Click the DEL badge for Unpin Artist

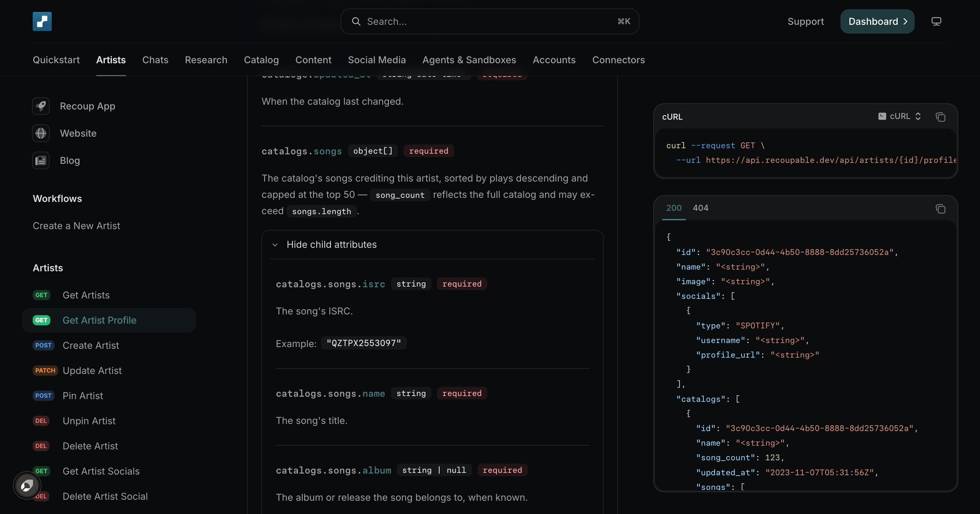pos(41,421)
